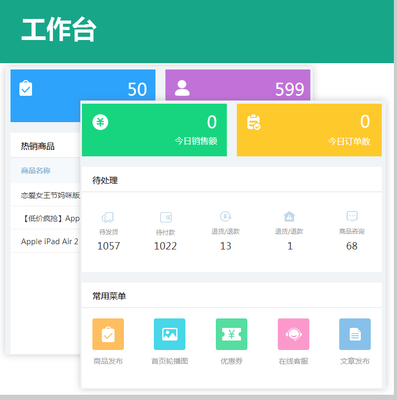Image resolution: width=397 pixels, height=400 pixels.
Task: Click the 1022 pending payment count
Action: [x=165, y=246]
